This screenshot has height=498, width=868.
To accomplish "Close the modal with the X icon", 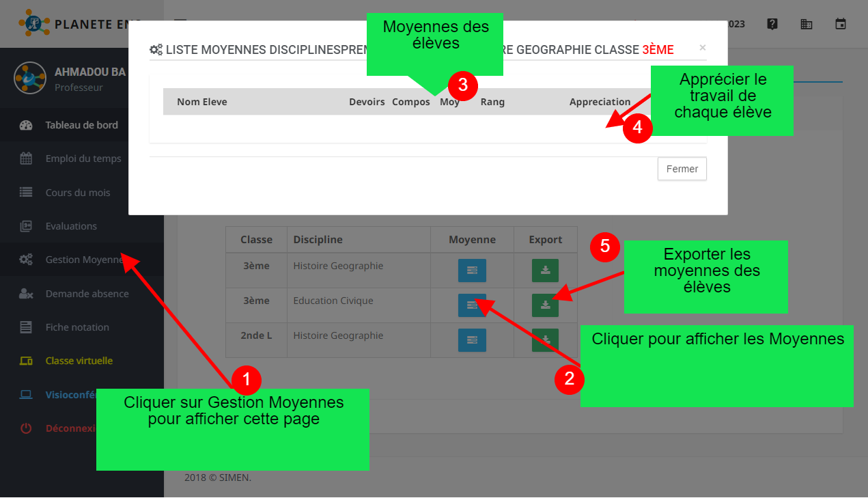I will point(702,48).
